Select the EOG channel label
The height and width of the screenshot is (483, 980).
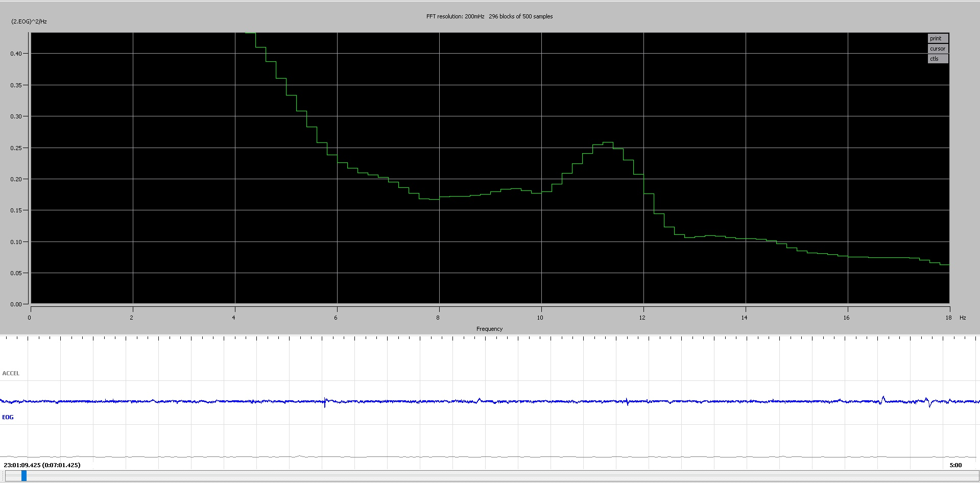8,417
